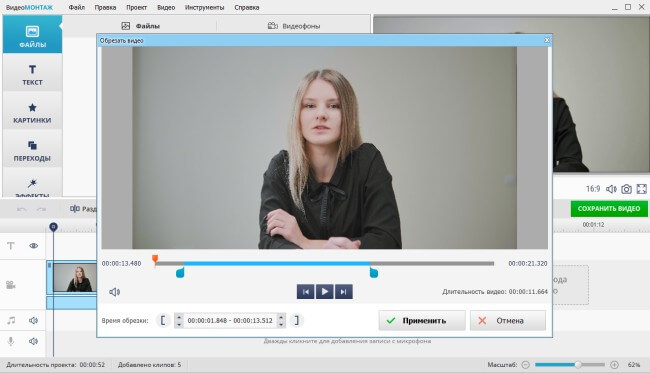Increase start time with up stepper

179,317
